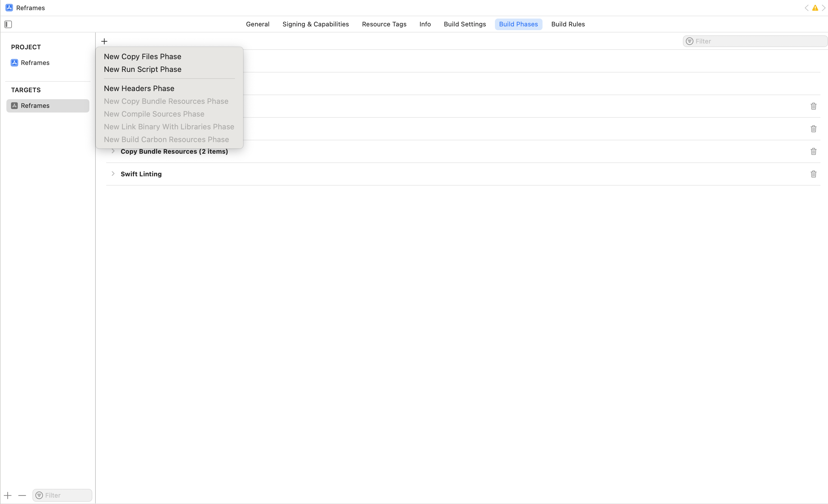This screenshot has width=828, height=504.
Task: Delete the Swift Linting phase with the trash icon
Action: tap(813, 174)
